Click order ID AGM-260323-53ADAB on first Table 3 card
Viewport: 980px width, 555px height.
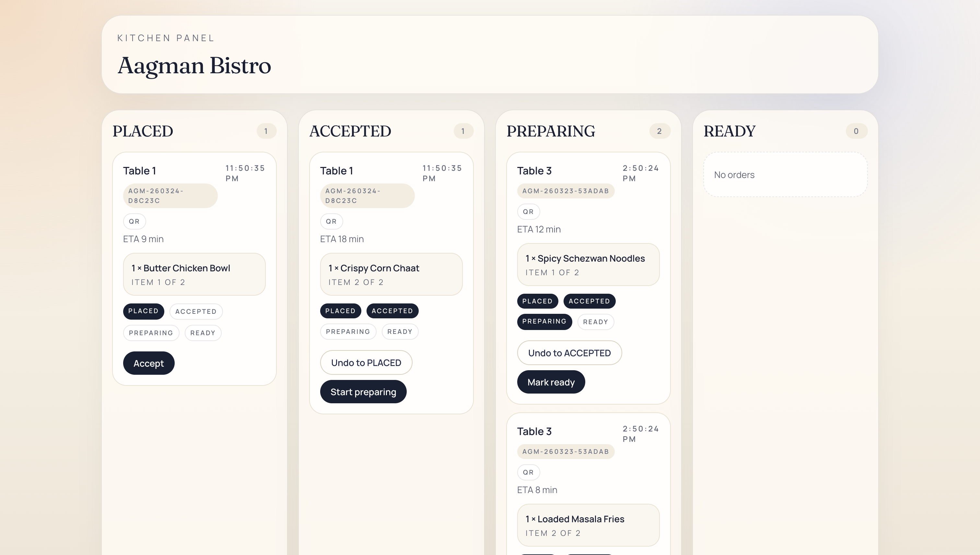coord(566,191)
